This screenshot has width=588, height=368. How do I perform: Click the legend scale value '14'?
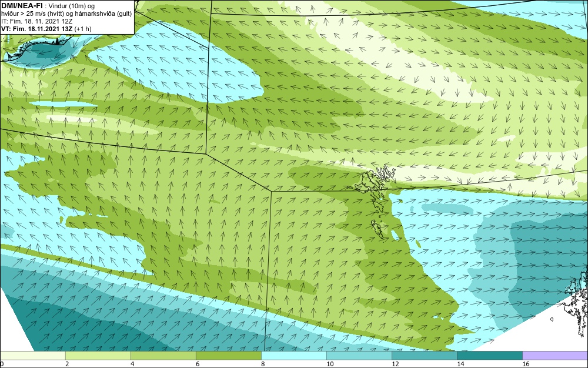click(460, 364)
